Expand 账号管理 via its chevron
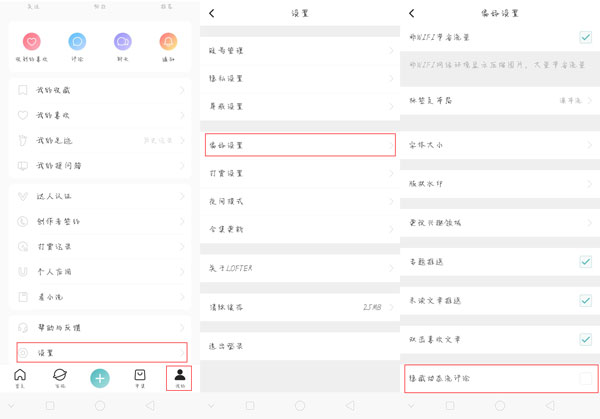Image resolution: width=600 pixels, height=419 pixels. point(390,50)
